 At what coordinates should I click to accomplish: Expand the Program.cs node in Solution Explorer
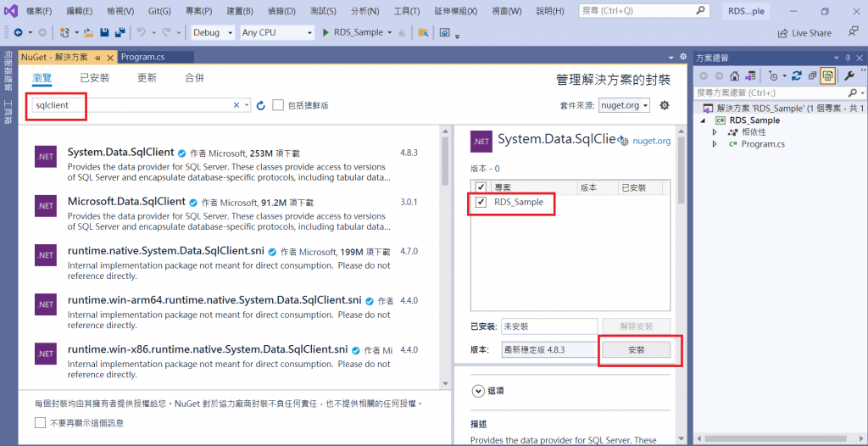(715, 144)
